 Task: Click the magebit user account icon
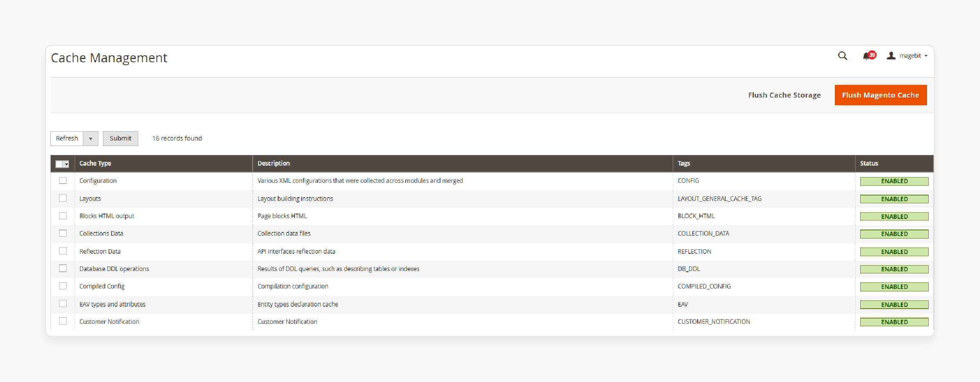891,56
